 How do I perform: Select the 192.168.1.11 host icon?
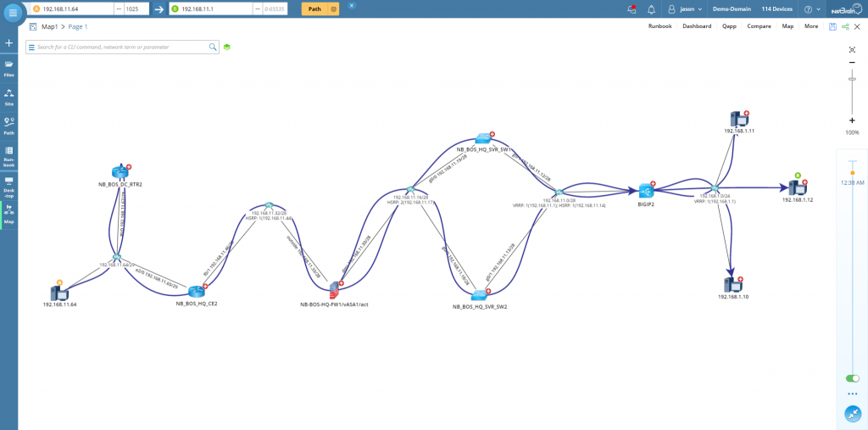(x=739, y=119)
